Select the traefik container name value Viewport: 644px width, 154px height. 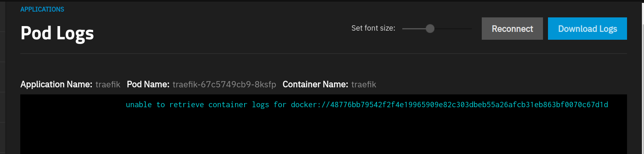point(364,84)
